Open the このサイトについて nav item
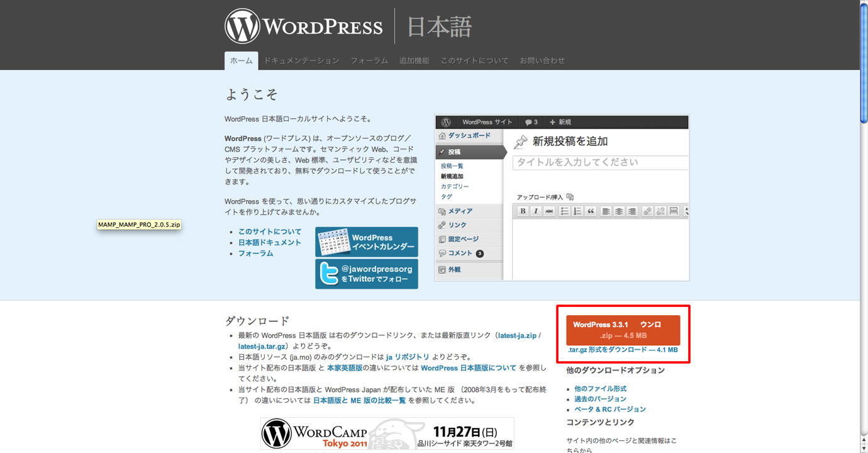Viewport: 868px width, 453px height. point(475,60)
